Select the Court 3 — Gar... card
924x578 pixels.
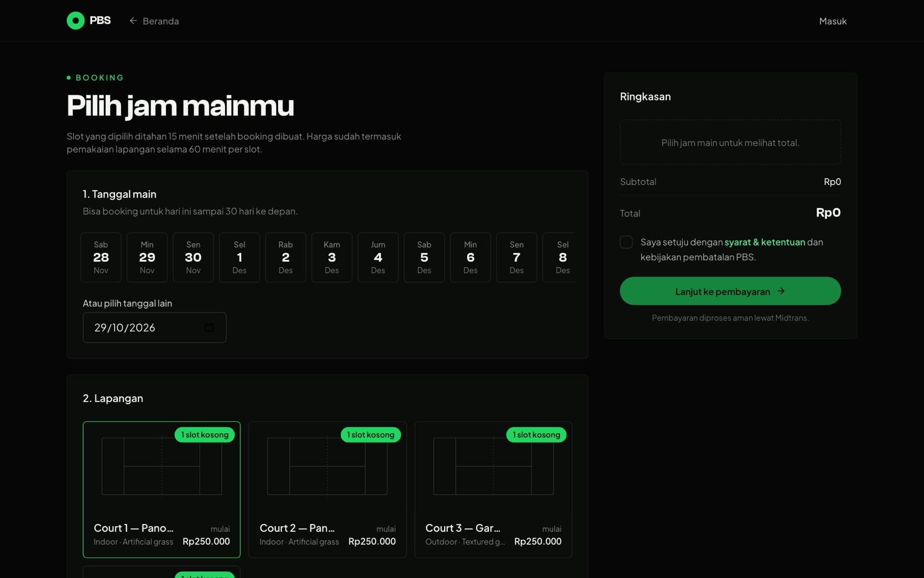pos(493,489)
